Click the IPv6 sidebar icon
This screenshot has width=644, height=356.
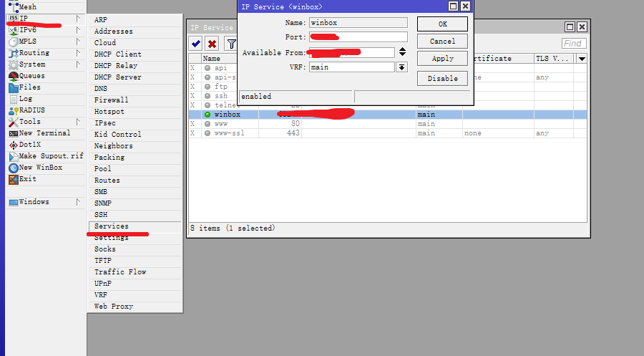click(13, 30)
